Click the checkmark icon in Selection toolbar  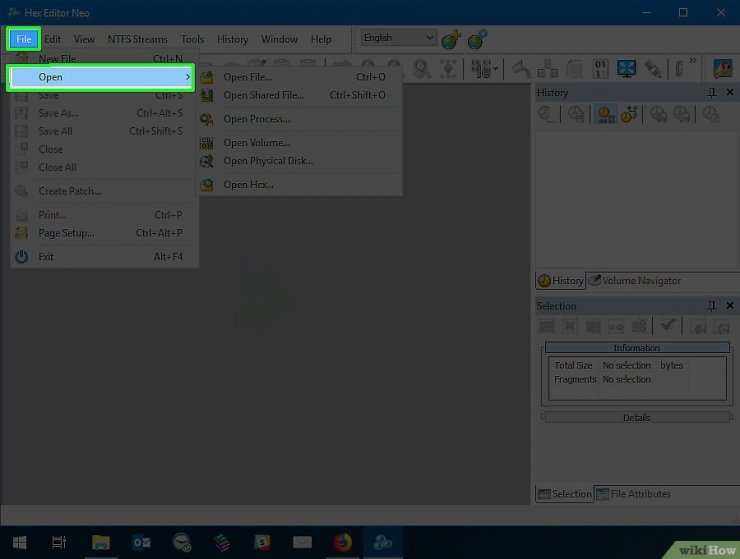(x=668, y=325)
